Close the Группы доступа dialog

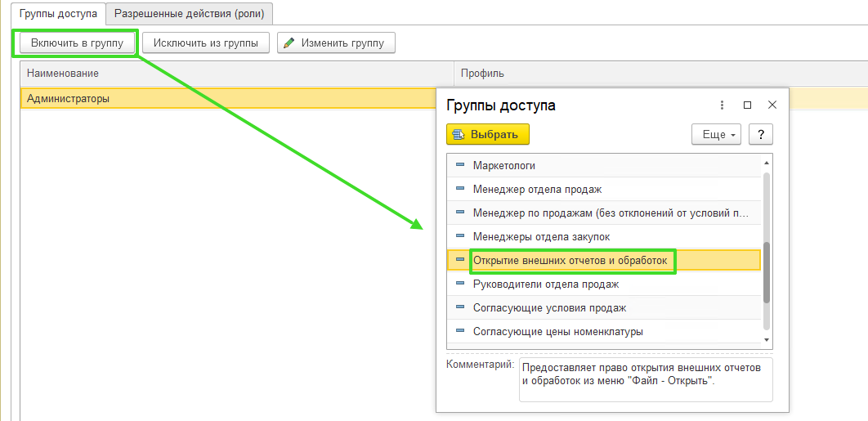pyautogui.click(x=772, y=105)
